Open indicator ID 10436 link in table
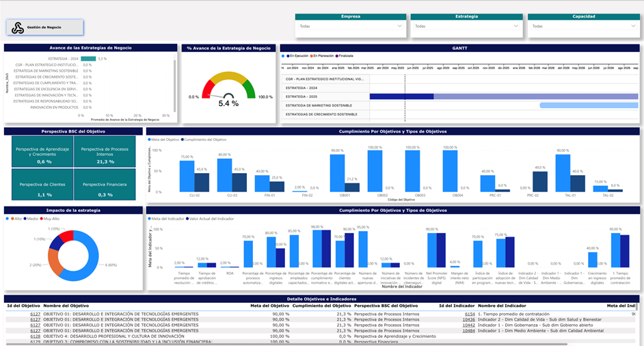The image size is (644, 346). 468,319
